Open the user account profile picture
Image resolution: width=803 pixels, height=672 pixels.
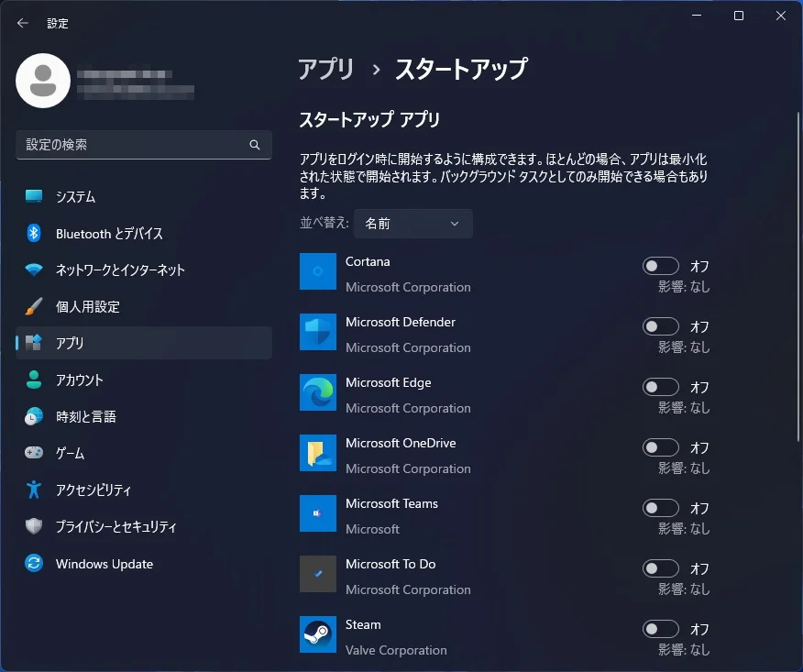click(x=43, y=81)
